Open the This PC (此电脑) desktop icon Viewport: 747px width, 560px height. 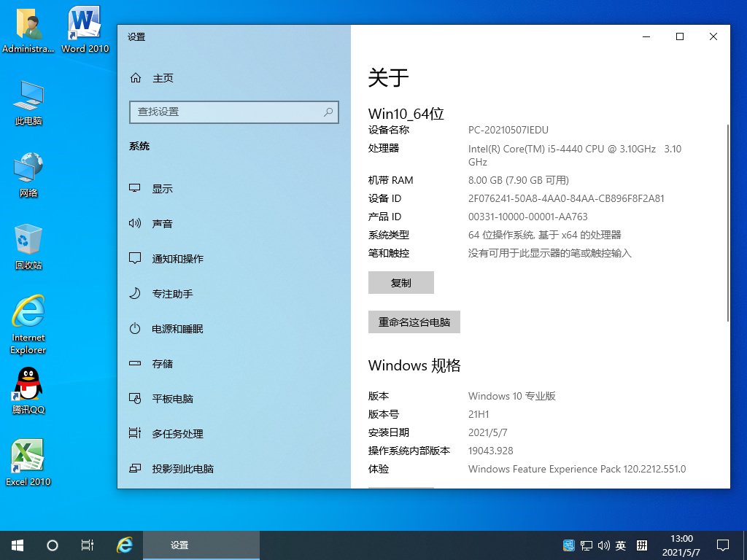tap(28, 103)
